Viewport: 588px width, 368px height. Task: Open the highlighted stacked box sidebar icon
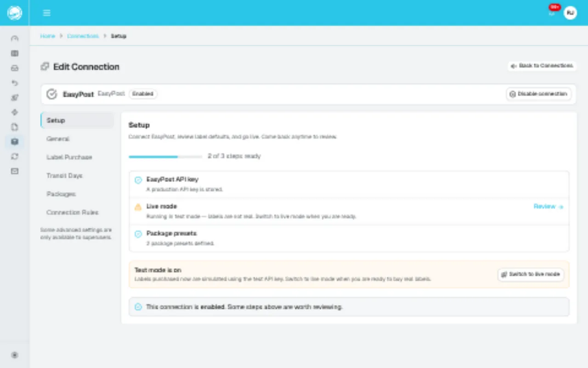pyautogui.click(x=15, y=142)
